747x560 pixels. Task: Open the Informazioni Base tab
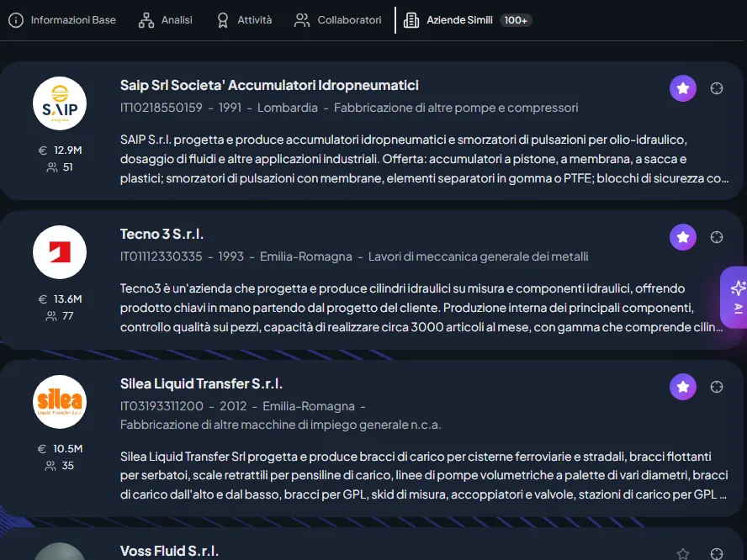62,20
